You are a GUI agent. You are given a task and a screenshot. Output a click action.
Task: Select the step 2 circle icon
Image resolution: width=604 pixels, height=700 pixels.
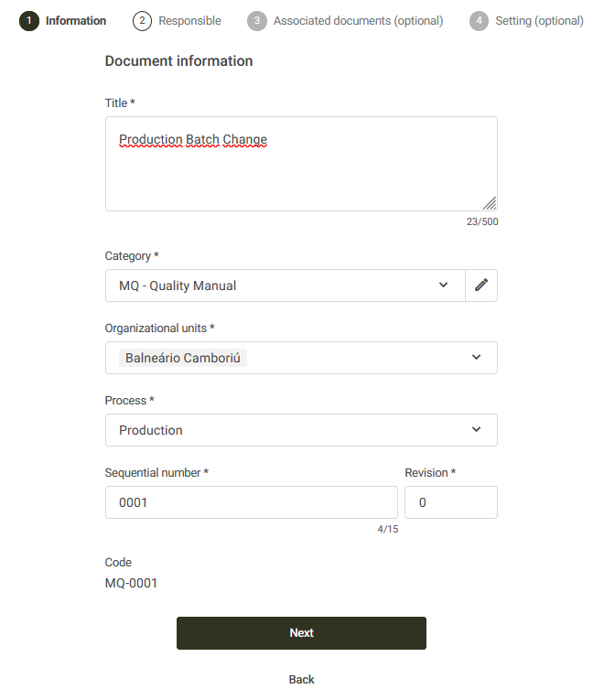[x=142, y=21]
